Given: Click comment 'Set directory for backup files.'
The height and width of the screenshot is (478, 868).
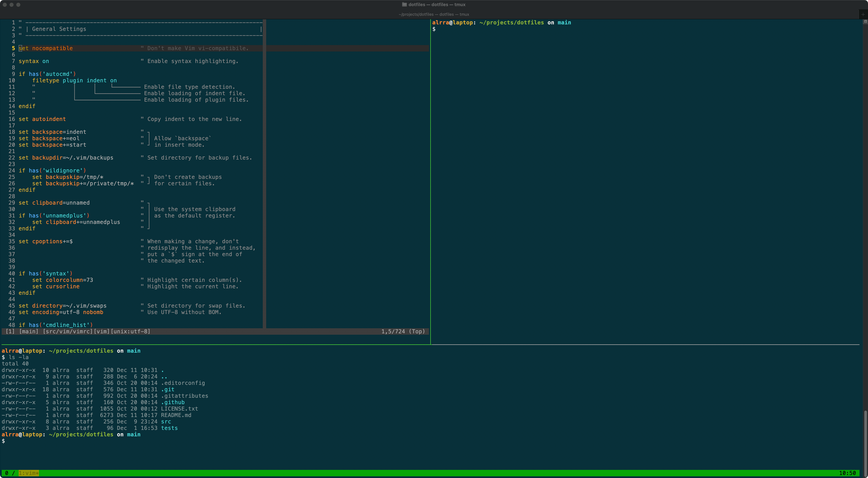Looking at the screenshot, I should pyautogui.click(x=200, y=158).
